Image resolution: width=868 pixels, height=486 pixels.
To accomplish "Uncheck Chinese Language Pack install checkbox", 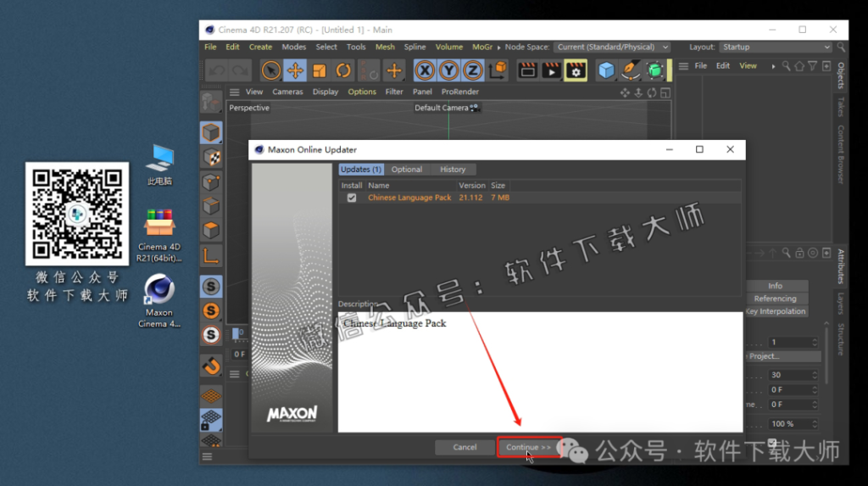I will tap(352, 198).
